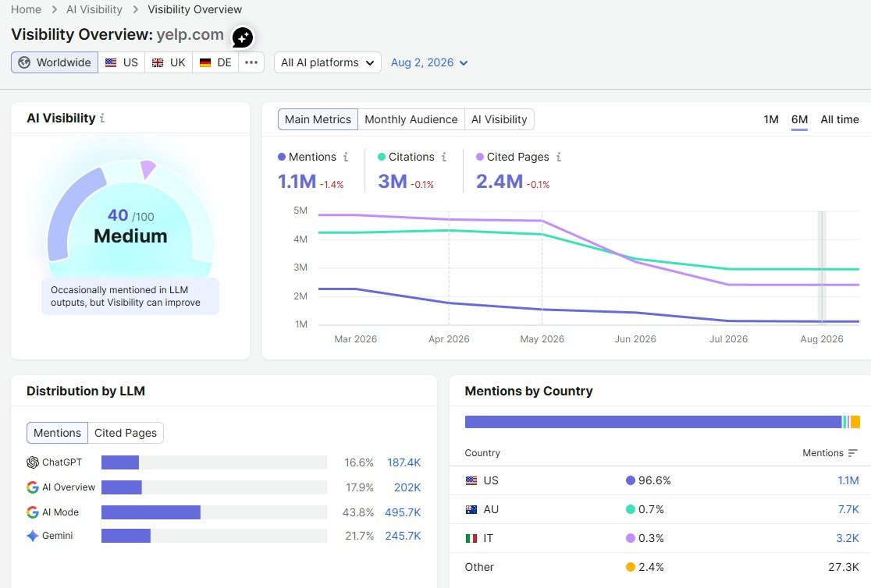
Task: Click the info icon next to Citations
Action: [x=444, y=157]
